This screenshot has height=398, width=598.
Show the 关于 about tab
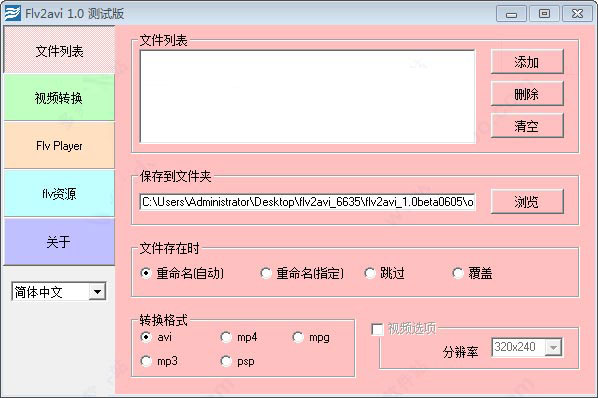[x=59, y=242]
